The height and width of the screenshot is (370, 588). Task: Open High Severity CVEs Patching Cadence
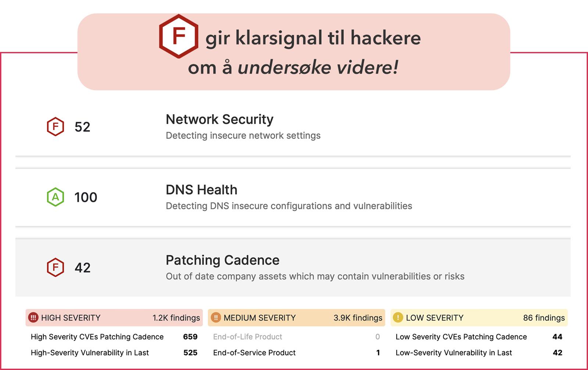pos(114,337)
